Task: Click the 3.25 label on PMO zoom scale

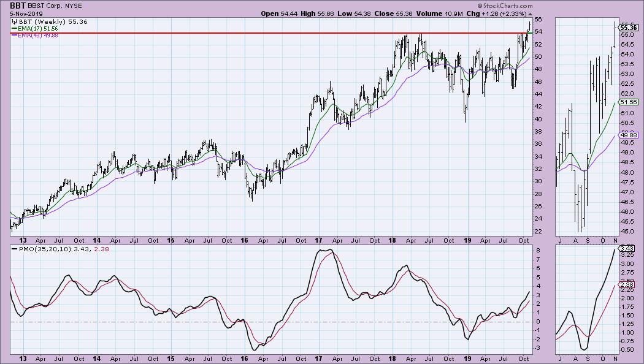Action: pyautogui.click(x=627, y=254)
